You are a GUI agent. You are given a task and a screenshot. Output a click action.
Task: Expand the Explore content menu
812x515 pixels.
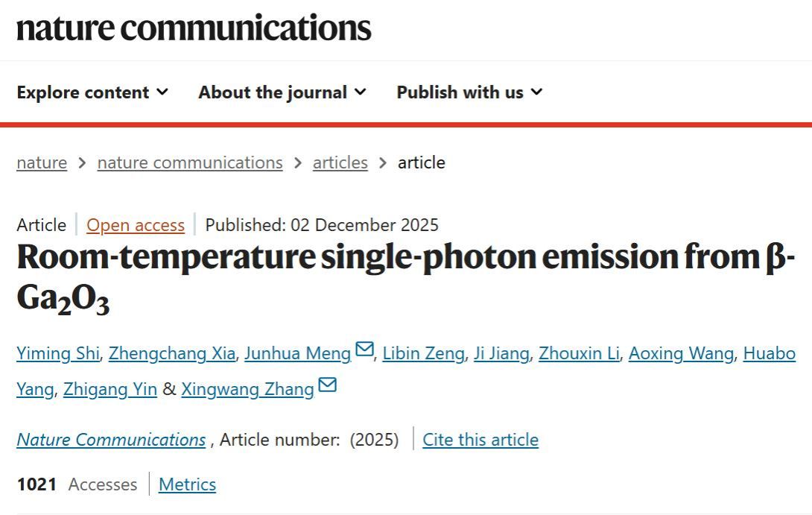[92, 92]
